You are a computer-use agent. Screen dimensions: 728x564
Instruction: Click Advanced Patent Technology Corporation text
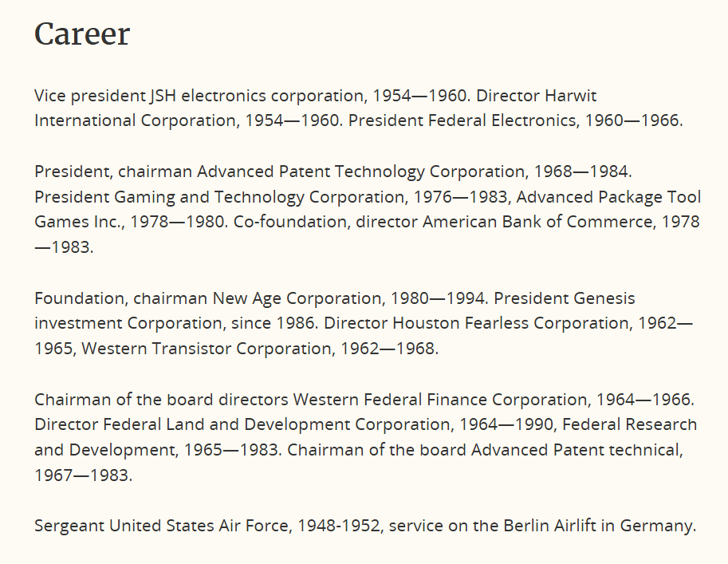360,172
